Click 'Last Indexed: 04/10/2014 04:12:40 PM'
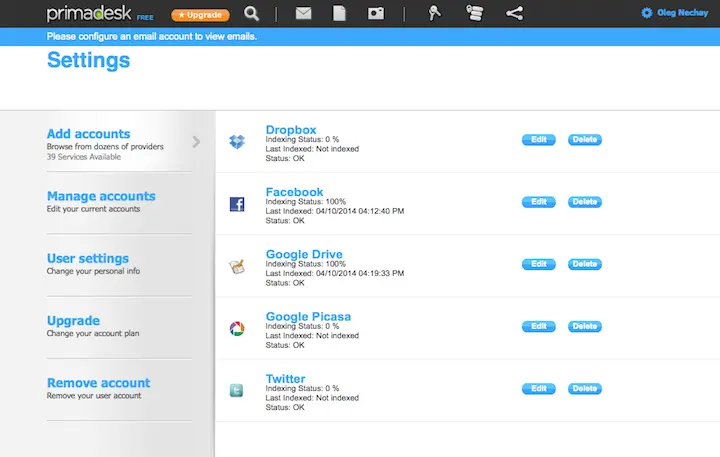The image size is (720, 457). pos(335,211)
